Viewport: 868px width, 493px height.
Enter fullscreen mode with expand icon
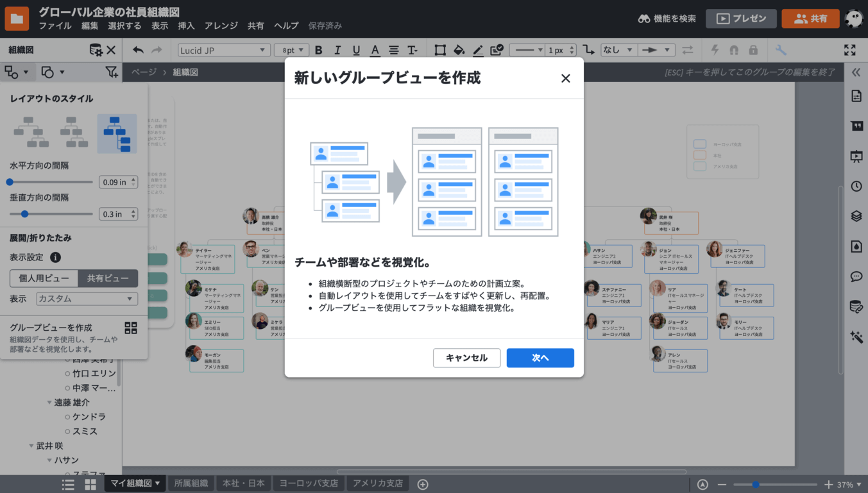849,50
